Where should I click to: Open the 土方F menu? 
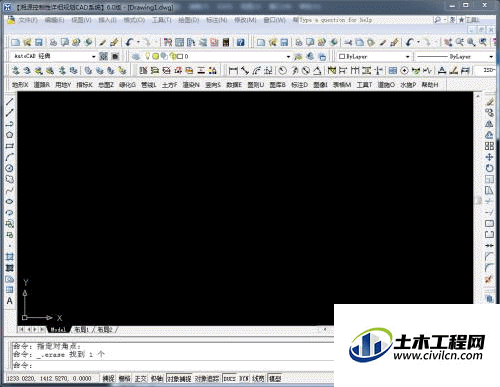coord(169,85)
